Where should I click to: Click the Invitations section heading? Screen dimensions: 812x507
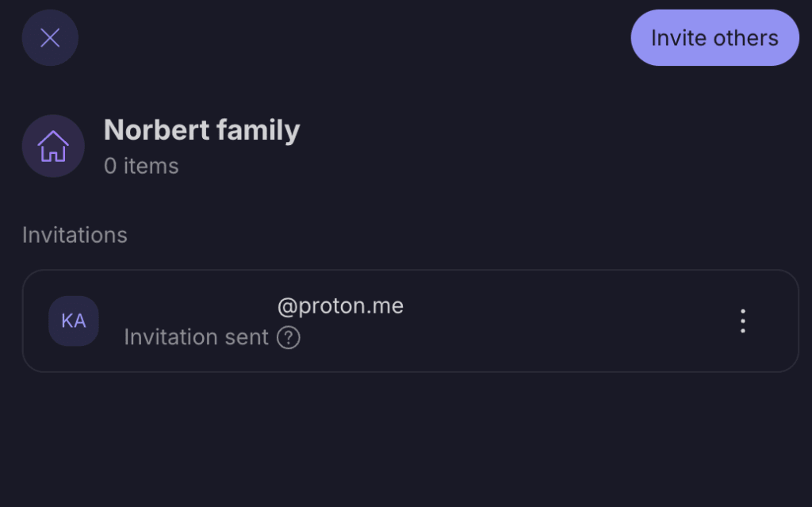(x=75, y=235)
